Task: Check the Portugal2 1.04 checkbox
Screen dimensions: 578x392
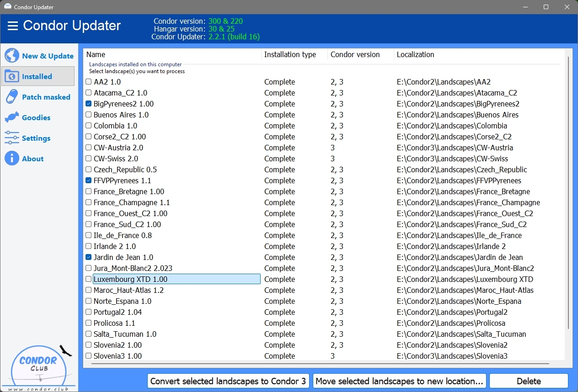Action: [x=89, y=312]
